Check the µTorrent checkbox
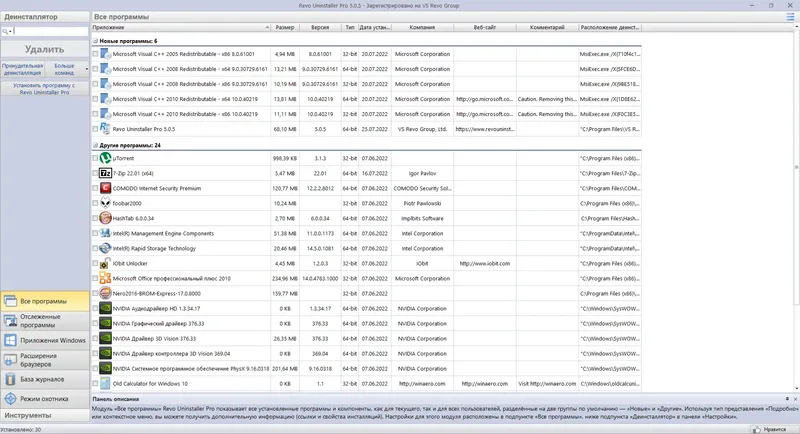 click(95, 158)
